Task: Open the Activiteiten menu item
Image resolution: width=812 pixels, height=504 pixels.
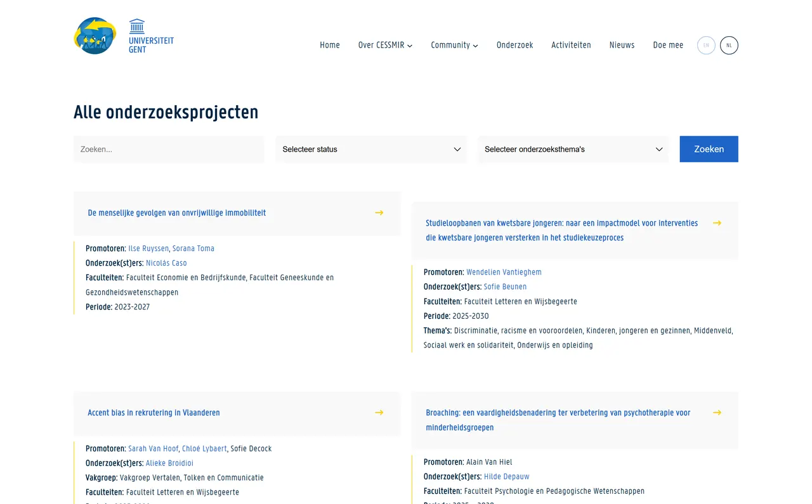Action: point(571,46)
